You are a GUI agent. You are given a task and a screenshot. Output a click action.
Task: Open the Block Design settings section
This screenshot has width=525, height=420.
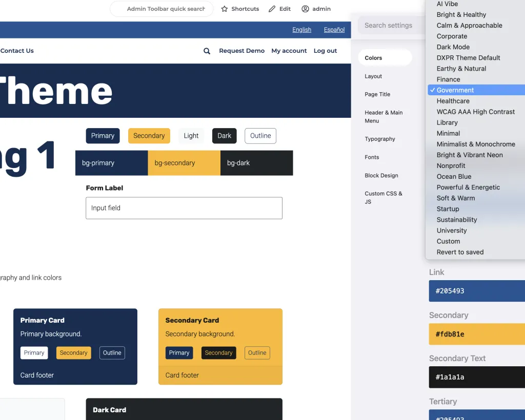tap(381, 175)
